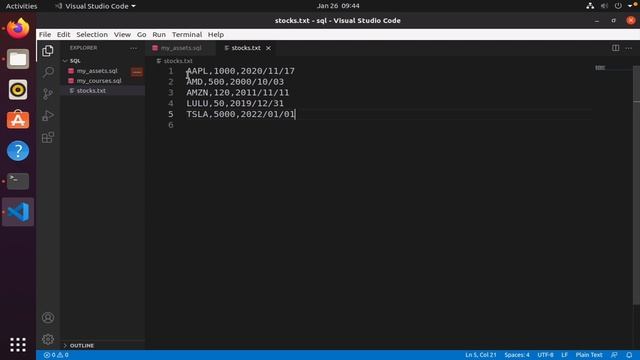640x360 pixels.
Task: Open the Extensions view
Action: point(48,137)
